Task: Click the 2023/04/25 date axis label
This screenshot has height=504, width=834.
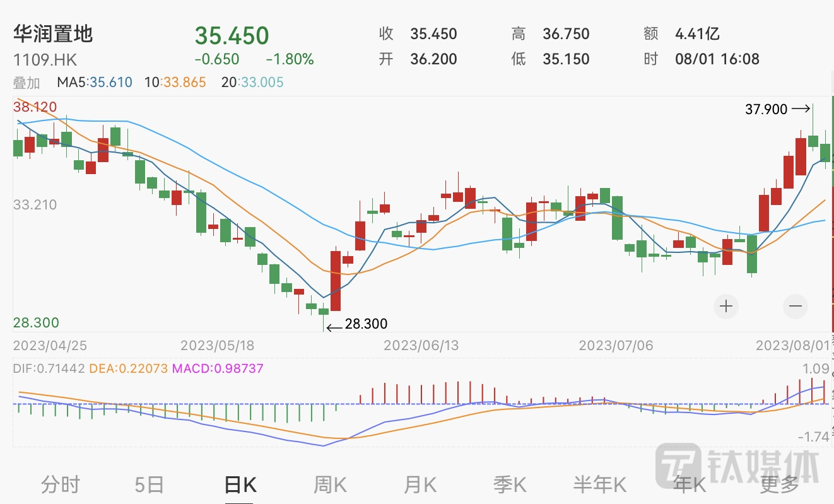Action: [x=50, y=346]
